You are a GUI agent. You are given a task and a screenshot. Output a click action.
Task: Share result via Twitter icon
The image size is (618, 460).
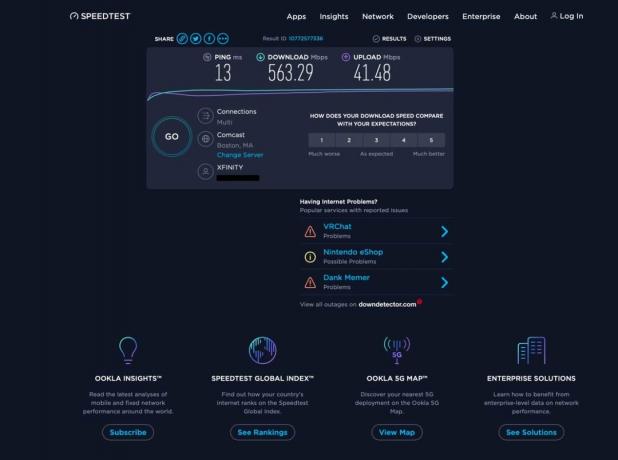click(x=196, y=39)
